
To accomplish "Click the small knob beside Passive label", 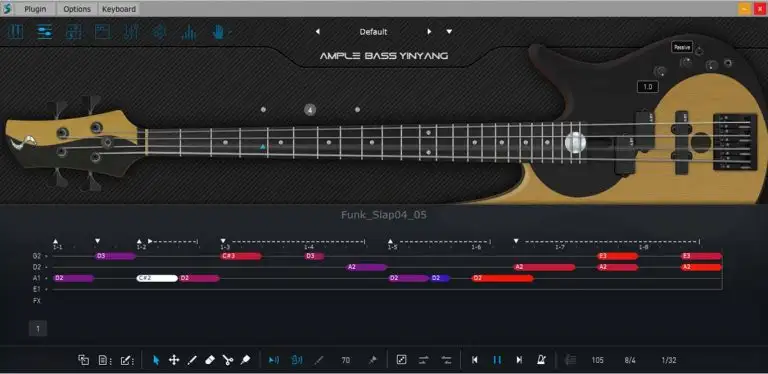I will click(x=699, y=51).
